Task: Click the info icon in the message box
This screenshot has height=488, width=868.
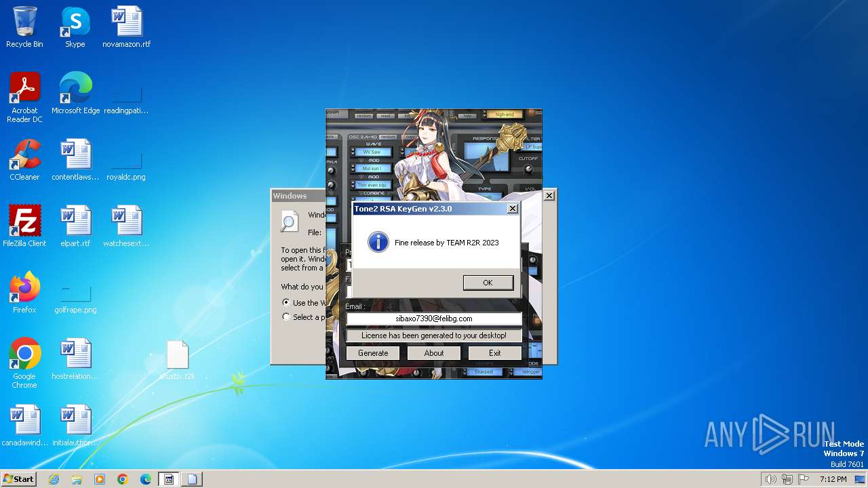Action: click(378, 242)
